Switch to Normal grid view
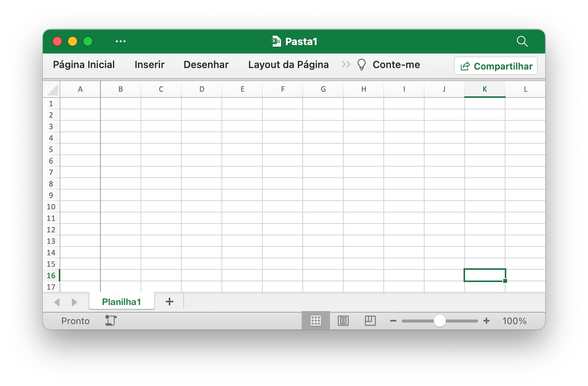This screenshot has width=588, height=386. tap(315, 321)
